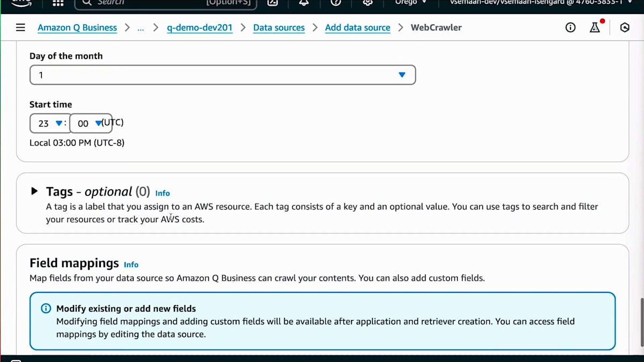Expand the Tags optional section
The width and height of the screenshot is (644, 362).
34,191
